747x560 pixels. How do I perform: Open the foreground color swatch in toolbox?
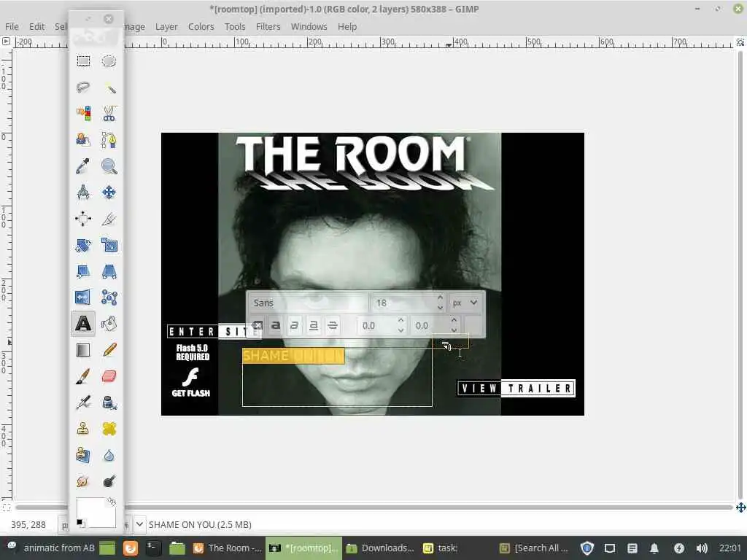[96, 511]
